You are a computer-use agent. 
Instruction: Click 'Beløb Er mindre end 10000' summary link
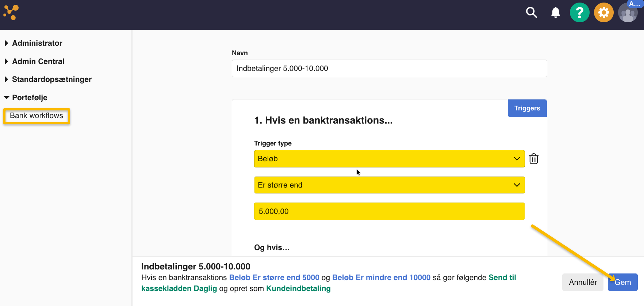pos(381,277)
